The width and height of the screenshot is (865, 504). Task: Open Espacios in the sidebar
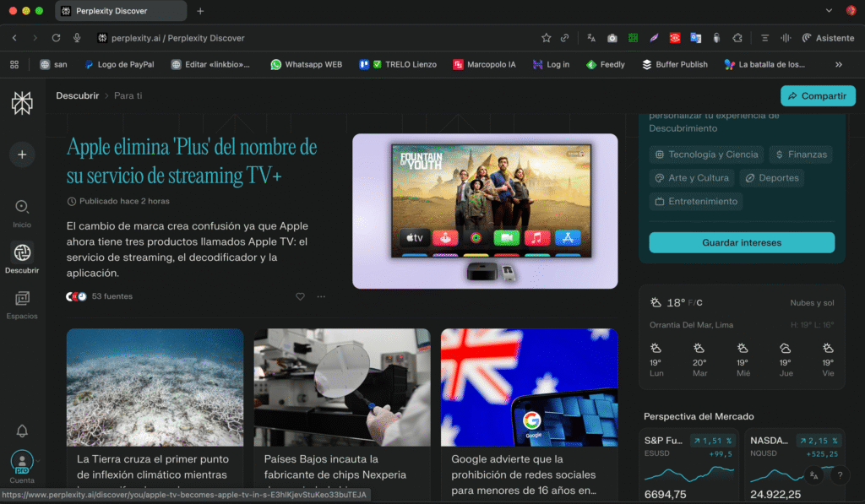click(x=22, y=303)
